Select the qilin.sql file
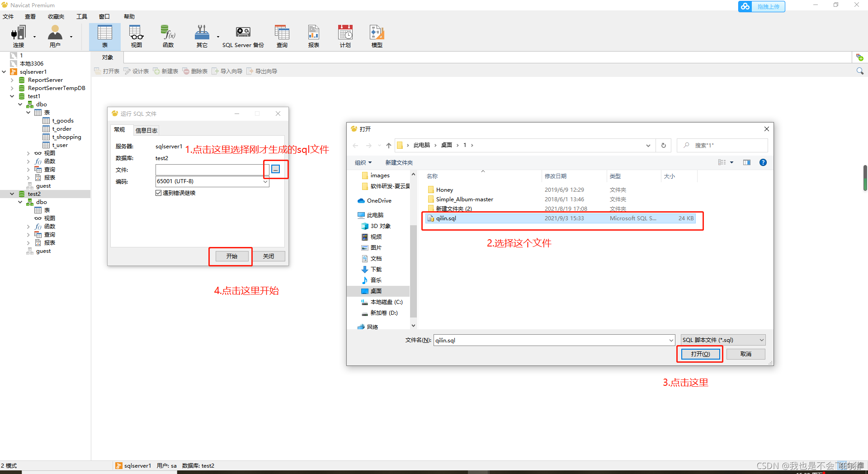The image size is (868, 474). coord(561,218)
